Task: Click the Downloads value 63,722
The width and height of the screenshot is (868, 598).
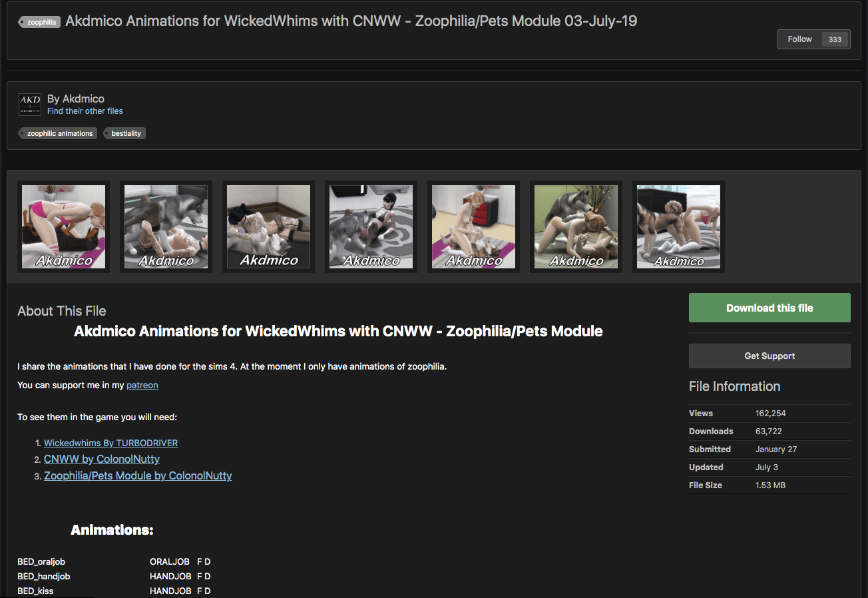Action: 769,432
